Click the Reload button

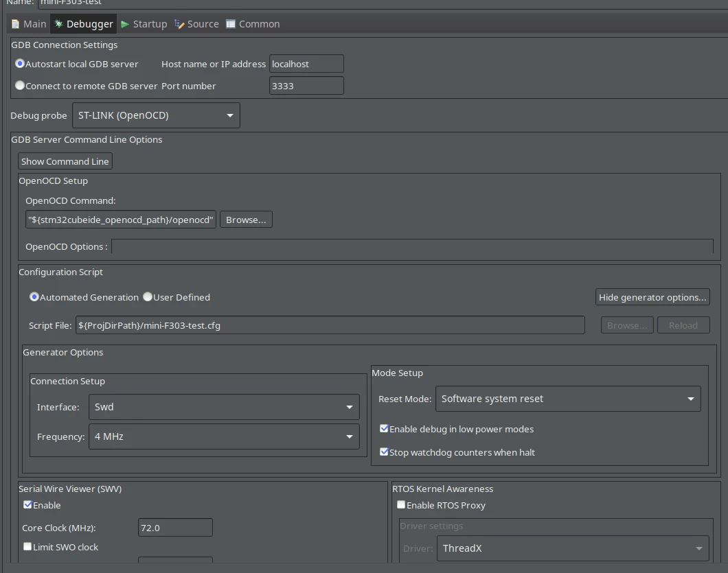(x=683, y=325)
